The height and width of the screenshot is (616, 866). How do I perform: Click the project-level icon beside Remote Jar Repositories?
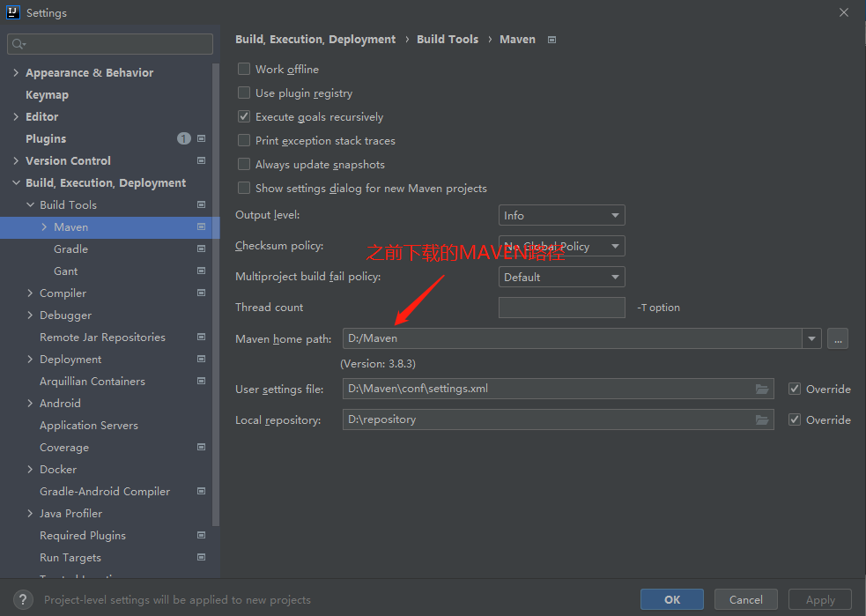202,337
